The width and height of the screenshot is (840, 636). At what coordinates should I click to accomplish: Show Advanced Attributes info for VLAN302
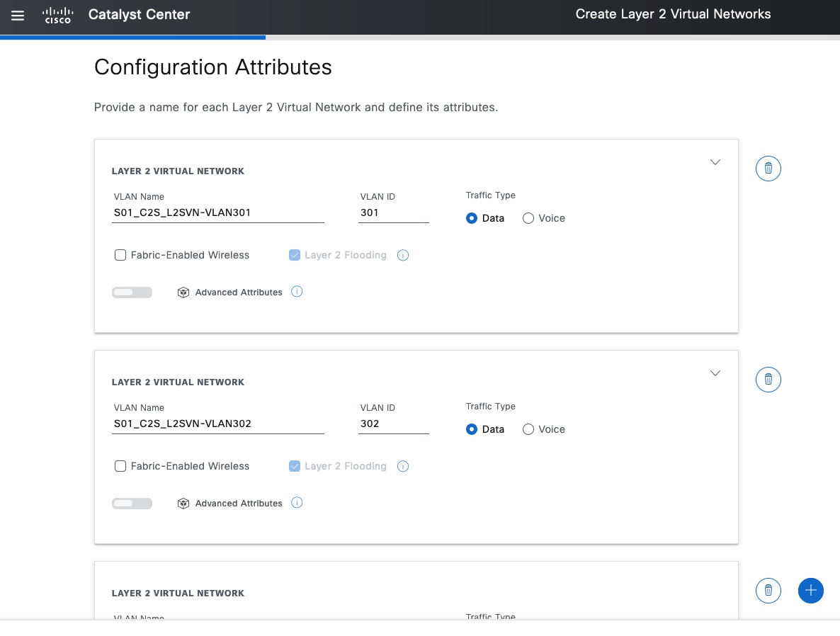coord(297,503)
